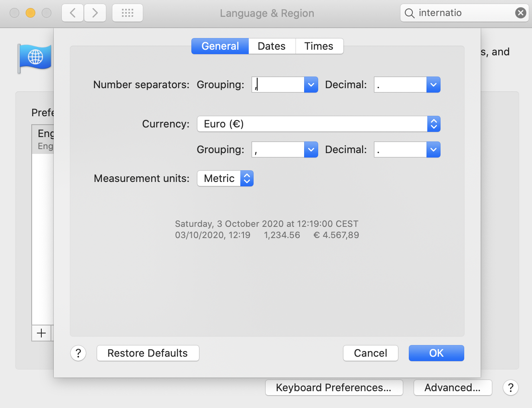The width and height of the screenshot is (532, 408).
Task: Open help for Language & Region pane
Action: tap(511, 388)
